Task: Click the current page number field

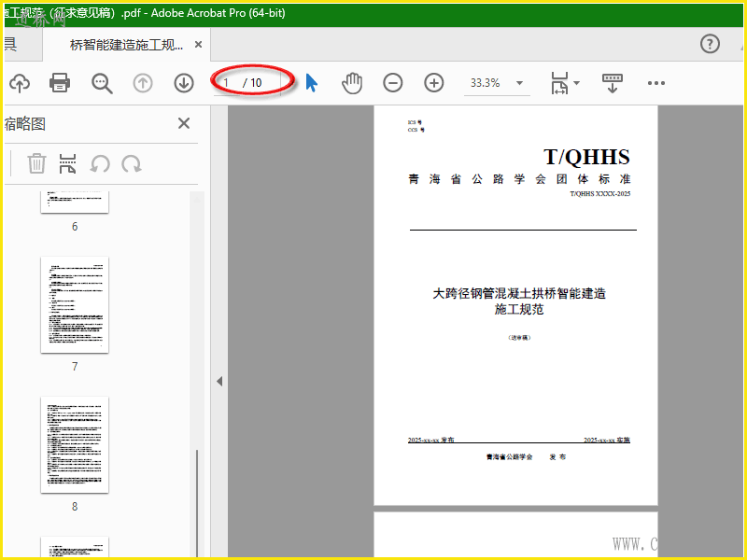Action: point(227,83)
